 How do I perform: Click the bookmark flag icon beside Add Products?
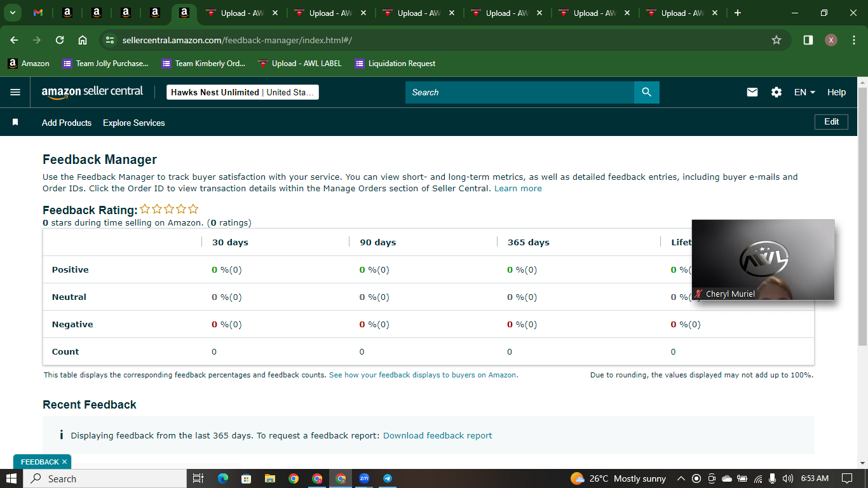[x=15, y=122]
